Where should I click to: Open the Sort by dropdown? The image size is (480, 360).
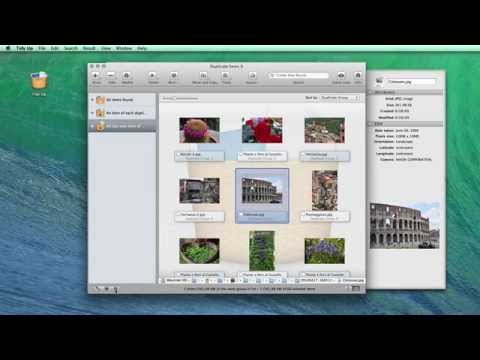[340, 98]
